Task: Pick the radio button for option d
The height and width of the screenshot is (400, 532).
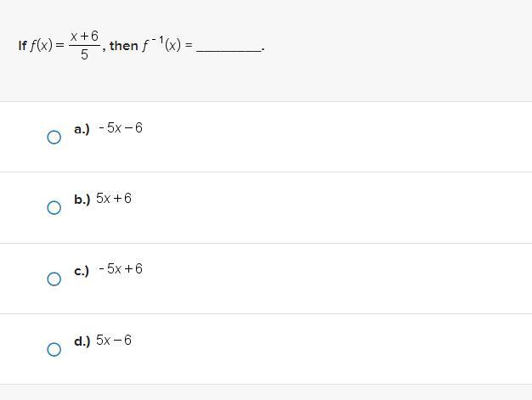Action: click(x=54, y=349)
